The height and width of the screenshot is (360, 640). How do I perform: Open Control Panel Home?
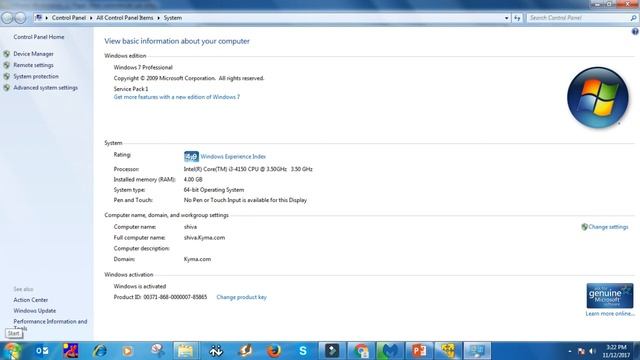(x=39, y=37)
